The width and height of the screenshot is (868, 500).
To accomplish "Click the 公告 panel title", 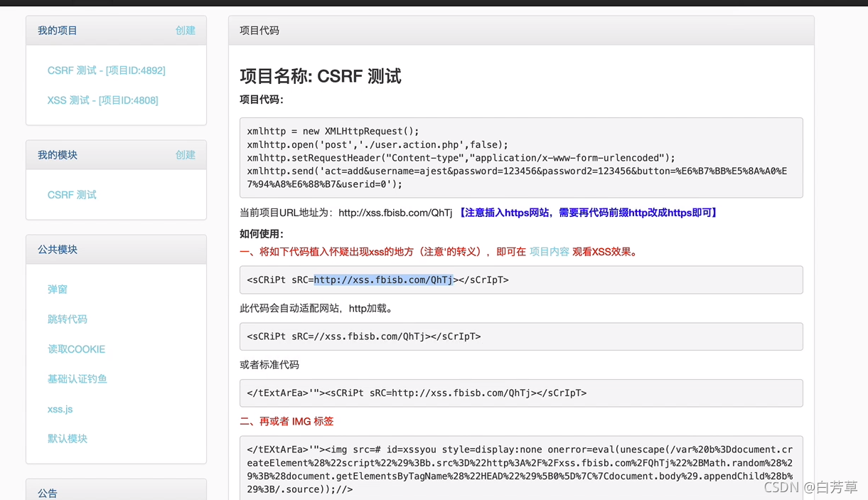I will (48, 493).
